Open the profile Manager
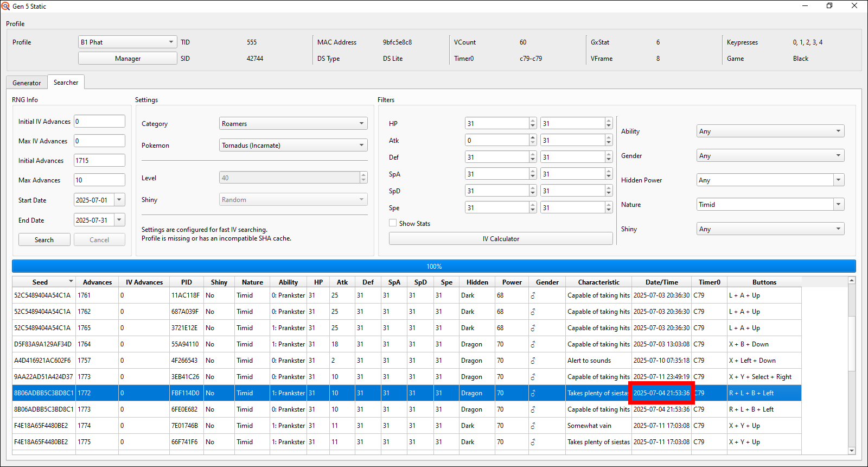868x467 pixels. [127, 59]
